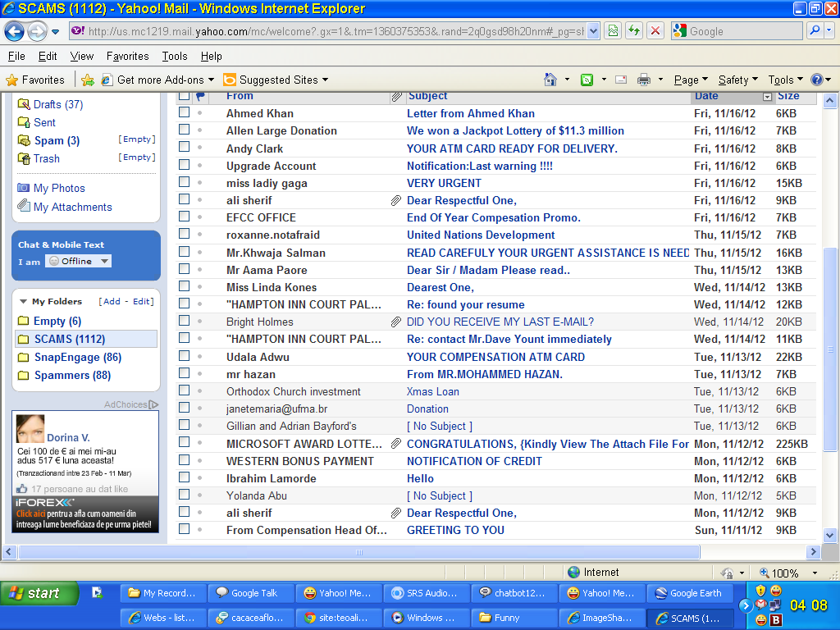Click the vertical scrollbar thumb of the mail list
This screenshot has height=630, width=840.
[x=830, y=349]
